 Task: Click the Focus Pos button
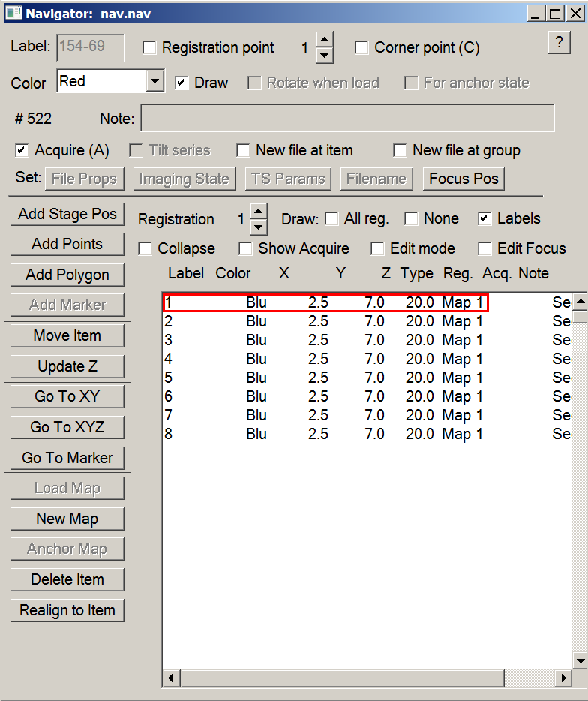point(463,179)
